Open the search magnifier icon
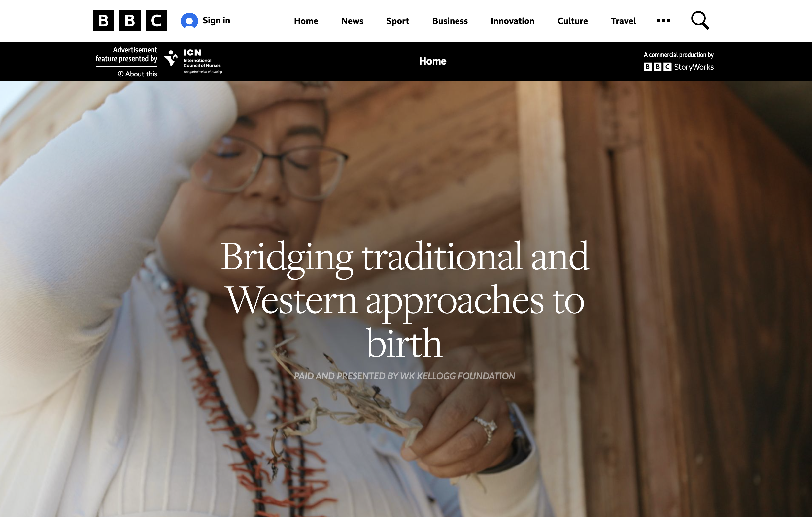Image resolution: width=812 pixels, height=517 pixels. point(700,20)
